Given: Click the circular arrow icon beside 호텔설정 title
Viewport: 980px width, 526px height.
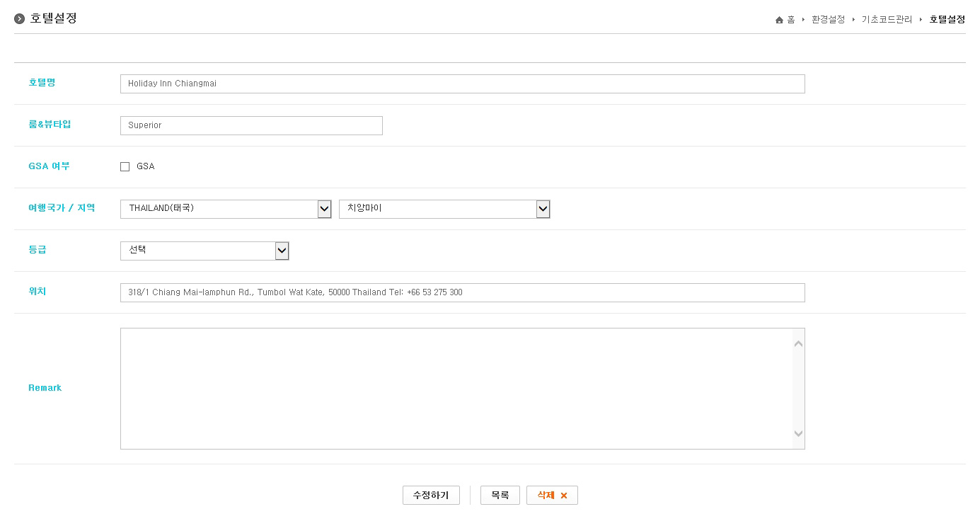Looking at the screenshot, I should 20,18.
